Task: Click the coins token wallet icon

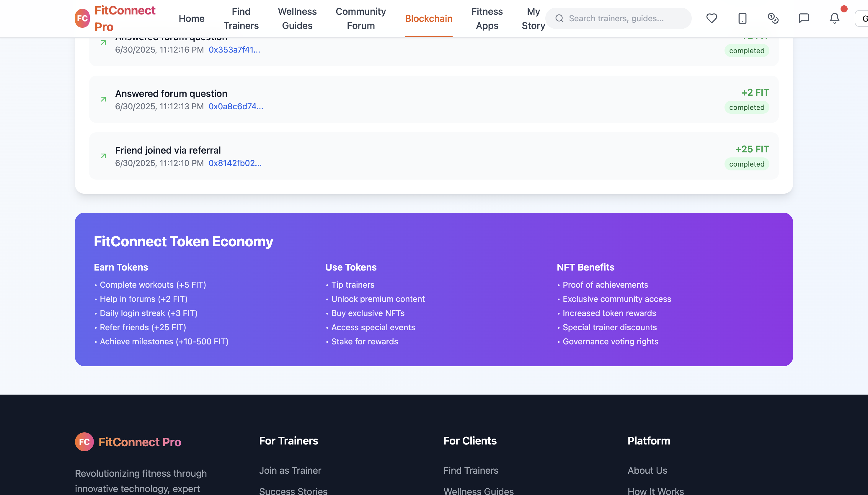Action: click(x=773, y=18)
